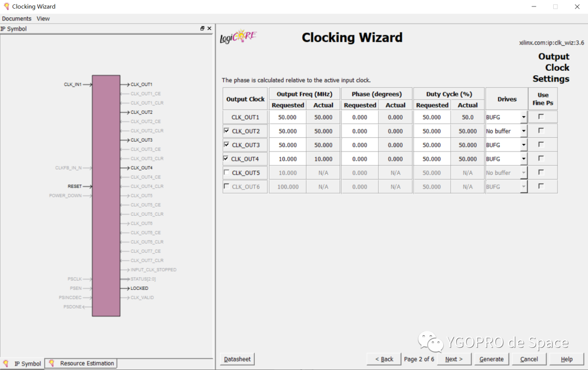The width and height of the screenshot is (588, 370).
Task: Click the RESET port label on symbol
Action: 75,186
